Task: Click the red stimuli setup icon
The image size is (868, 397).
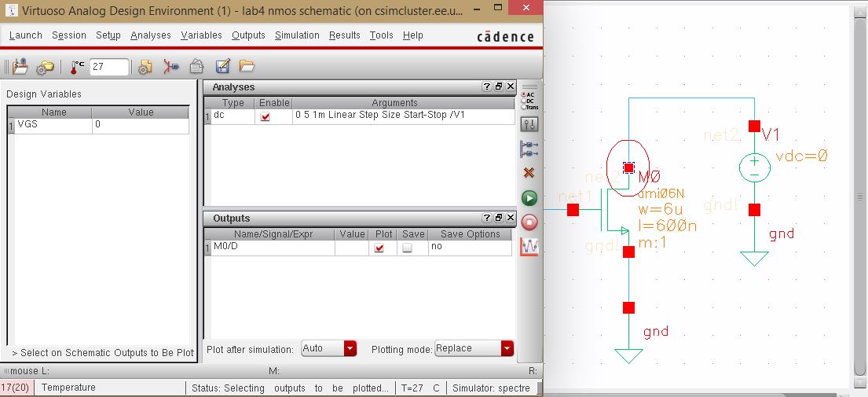Action: click(x=171, y=67)
